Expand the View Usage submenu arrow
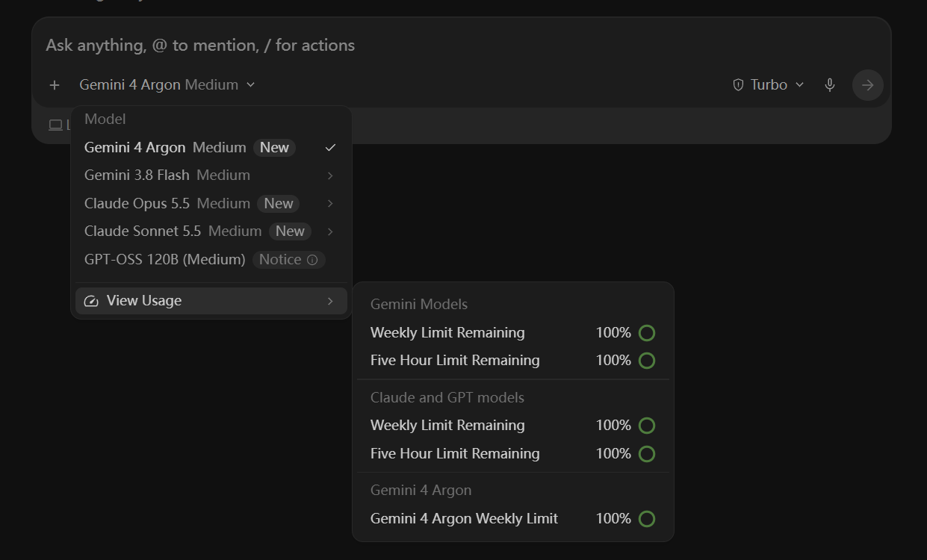Screen dimensions: 927x560 [x=330, y=301]
